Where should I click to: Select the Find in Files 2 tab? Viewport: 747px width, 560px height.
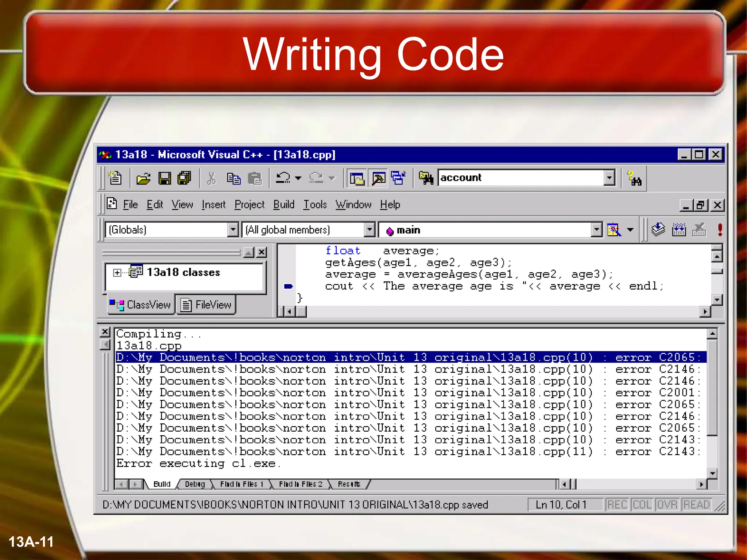click(301, 484)
